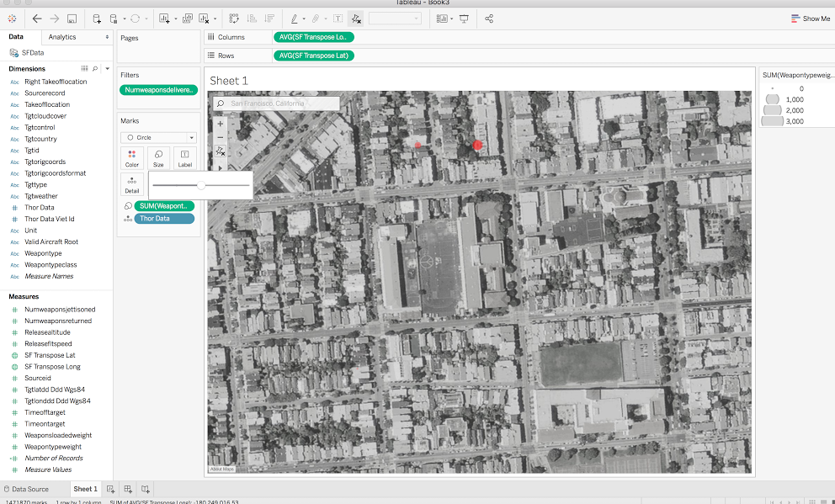Open show/hide cards icon

pos(442,19)
